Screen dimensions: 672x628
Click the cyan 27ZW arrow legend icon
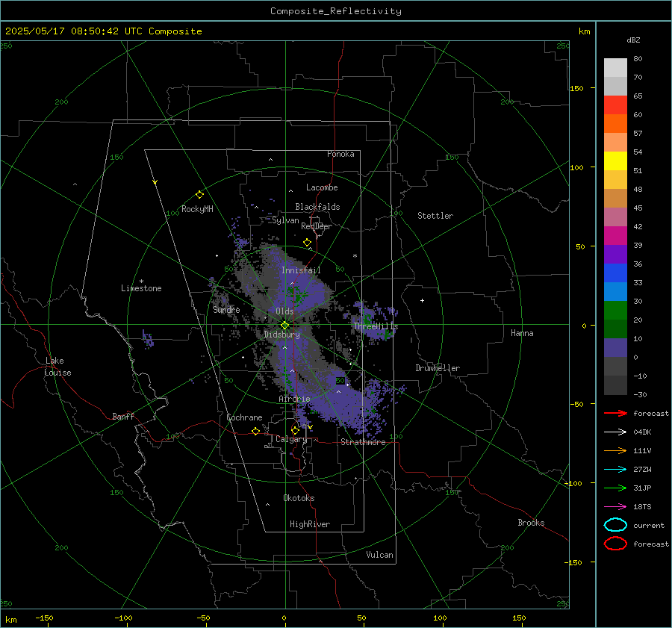615,470
